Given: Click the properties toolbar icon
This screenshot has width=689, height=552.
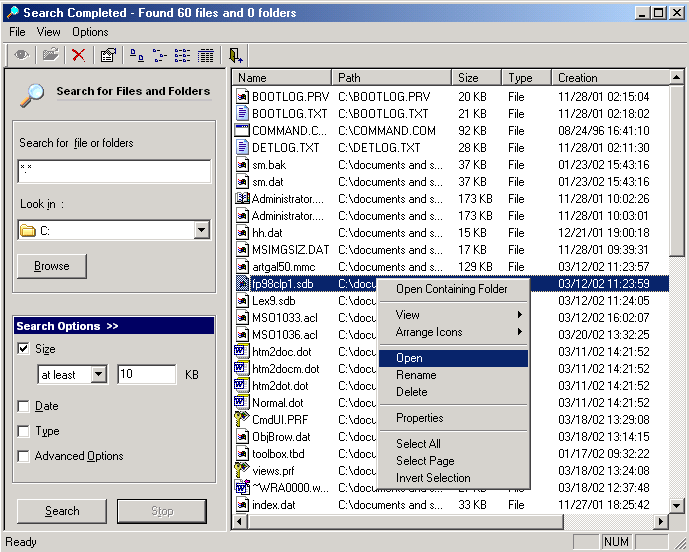Looking at the screenshot, I should coord(108,55).
